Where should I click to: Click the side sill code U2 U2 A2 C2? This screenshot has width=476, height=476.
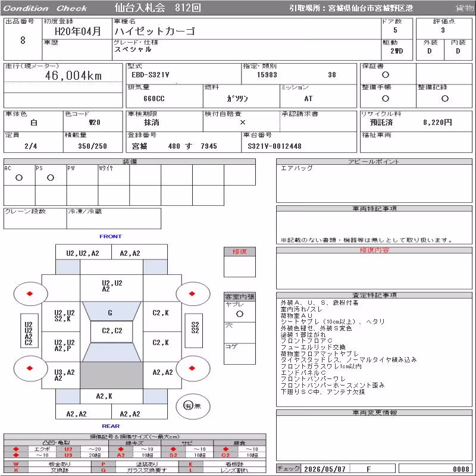click(x=28, y=334)
